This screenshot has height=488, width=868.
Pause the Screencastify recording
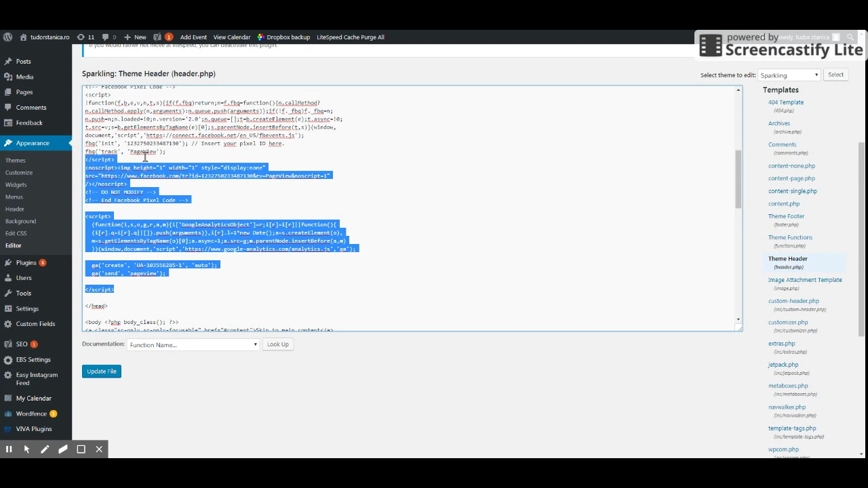click(9, 449)
